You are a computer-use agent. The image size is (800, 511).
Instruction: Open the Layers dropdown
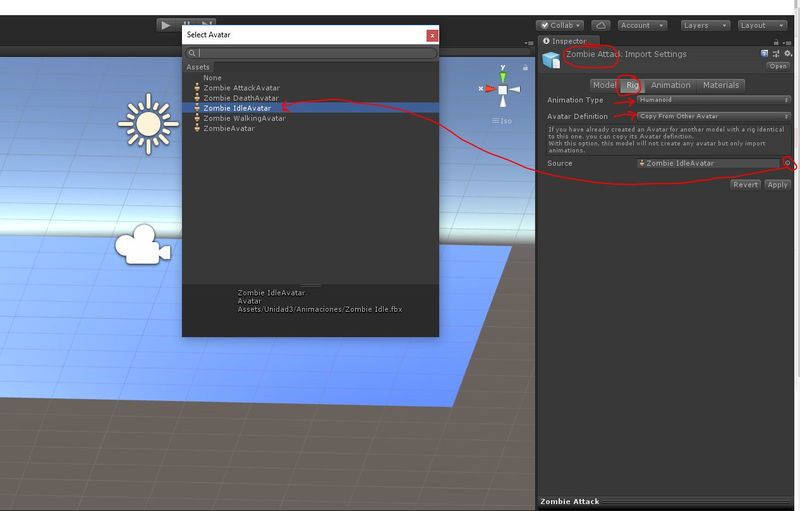pos(706,25)
